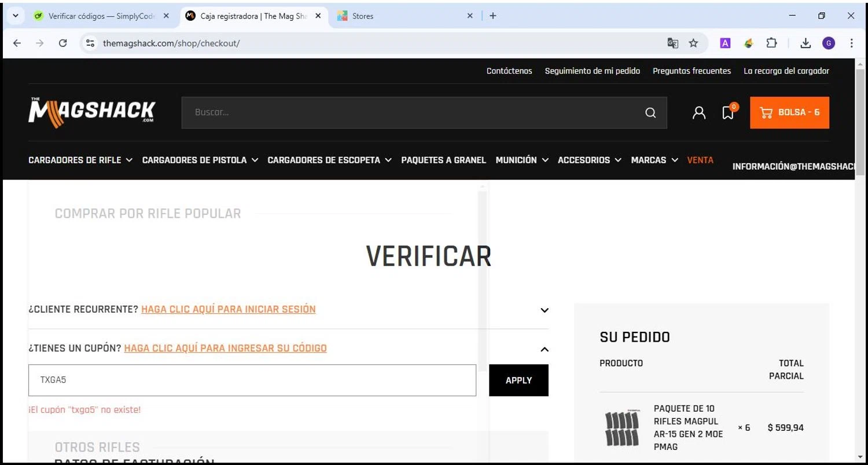Open the user account icon

(699, 113)
